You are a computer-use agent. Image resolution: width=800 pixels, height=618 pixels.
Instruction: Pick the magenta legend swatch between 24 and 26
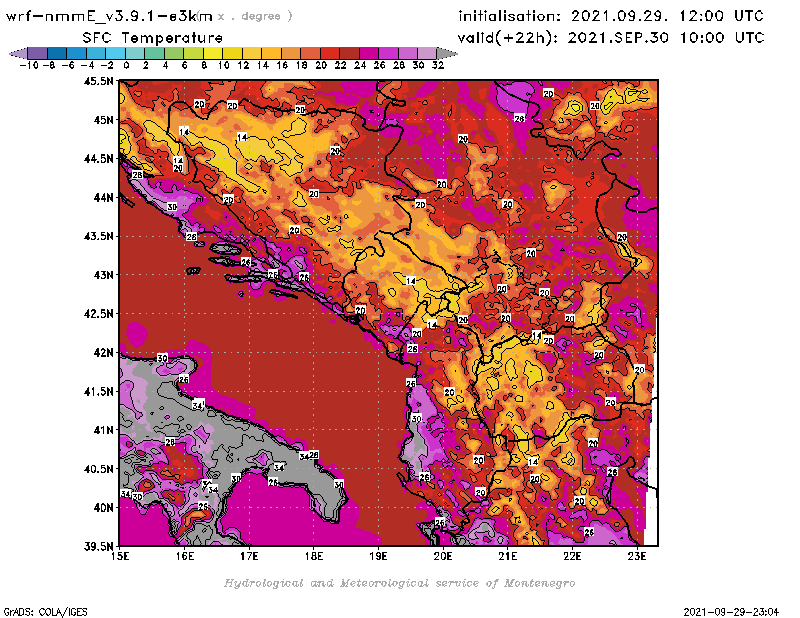coord(369,53)
